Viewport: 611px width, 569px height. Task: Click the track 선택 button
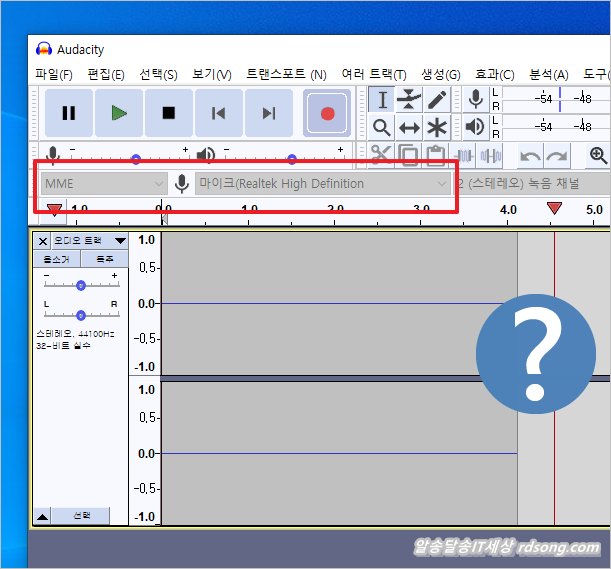click(x=81, y=516)
